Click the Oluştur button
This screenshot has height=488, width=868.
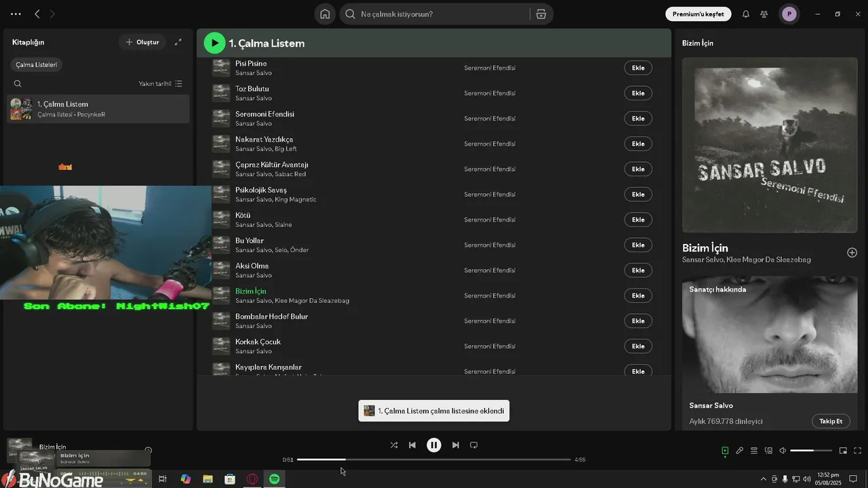(142, 42)
